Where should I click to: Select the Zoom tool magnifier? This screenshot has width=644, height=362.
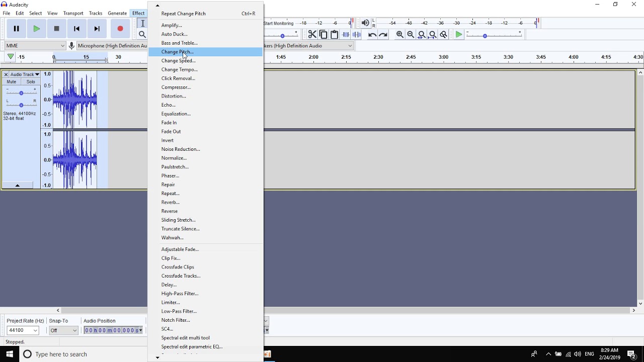(142, 35)
